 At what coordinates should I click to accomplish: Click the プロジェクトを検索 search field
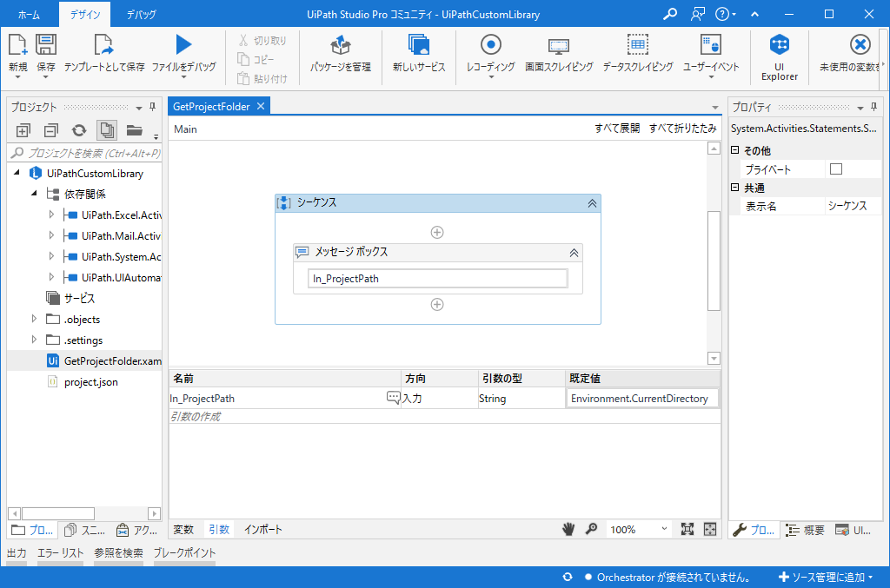pyautogui.click(x=86, y=153)
